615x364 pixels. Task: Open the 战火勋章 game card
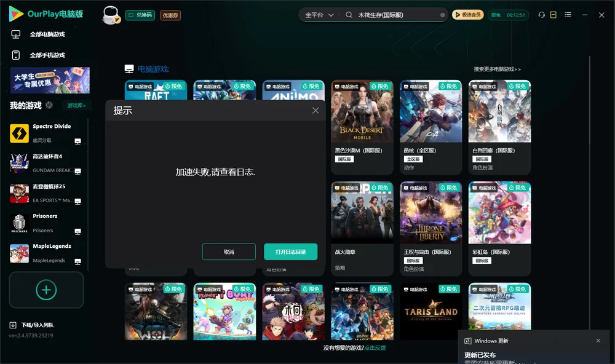[362, 229]
